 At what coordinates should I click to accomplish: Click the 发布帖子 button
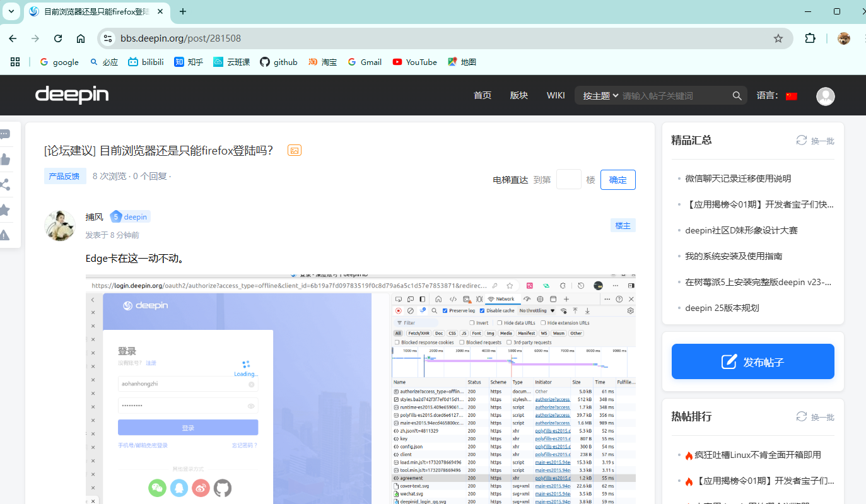point(753,361)
